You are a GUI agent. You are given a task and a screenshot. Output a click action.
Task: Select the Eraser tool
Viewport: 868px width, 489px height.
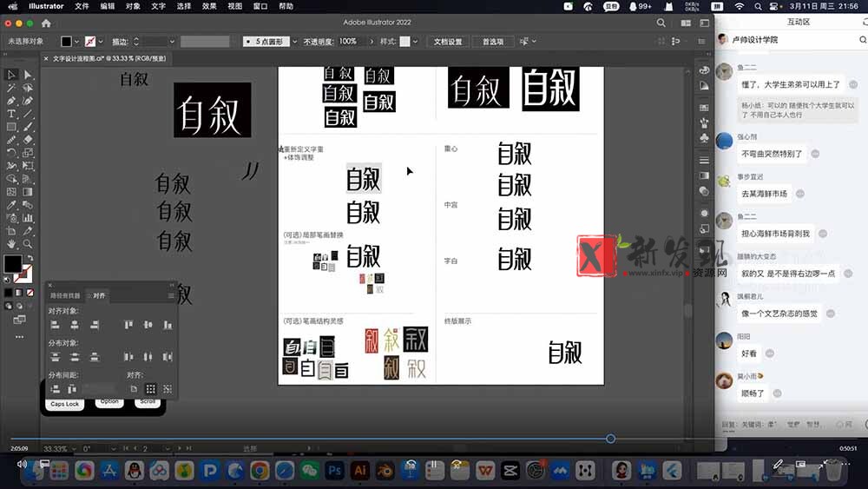tap(28, 140)
